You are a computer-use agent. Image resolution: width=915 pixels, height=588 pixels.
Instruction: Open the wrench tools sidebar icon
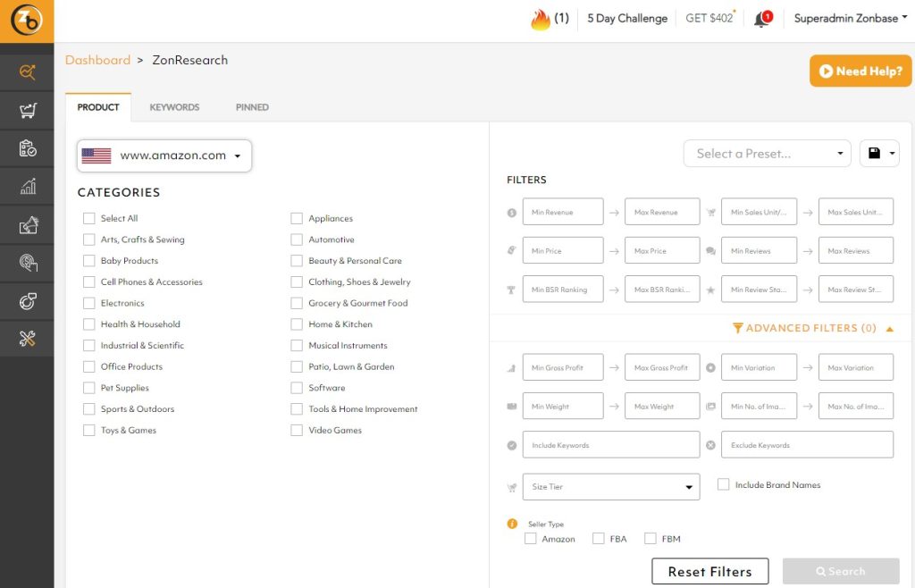(27, 338)
